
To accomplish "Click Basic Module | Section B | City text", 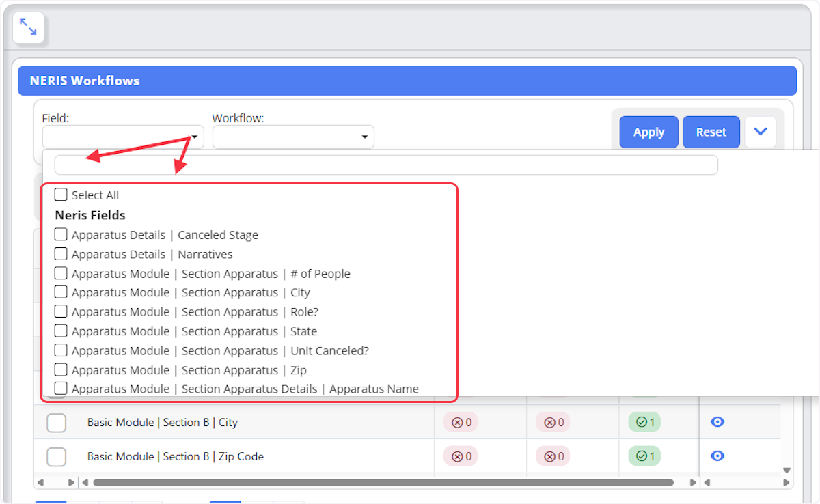I will point(163,422).
